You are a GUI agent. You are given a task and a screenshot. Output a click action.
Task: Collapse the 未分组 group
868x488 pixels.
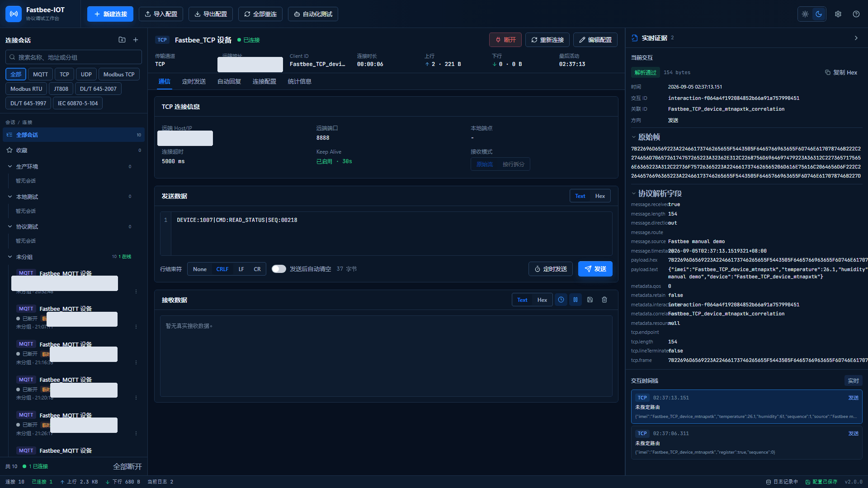tap(10, 257)
